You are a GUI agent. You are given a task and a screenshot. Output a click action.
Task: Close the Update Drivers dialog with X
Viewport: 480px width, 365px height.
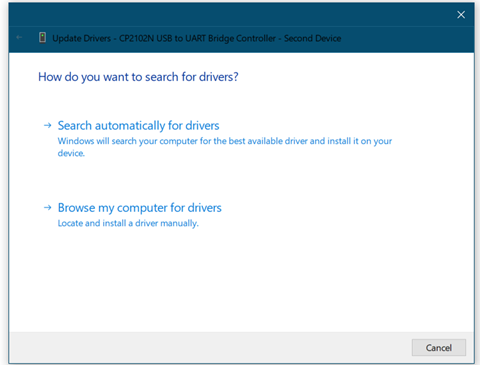(461, 15)
